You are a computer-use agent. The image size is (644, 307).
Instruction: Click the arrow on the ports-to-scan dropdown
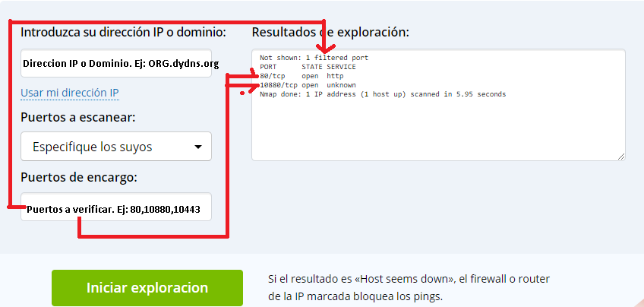[198, 147]
